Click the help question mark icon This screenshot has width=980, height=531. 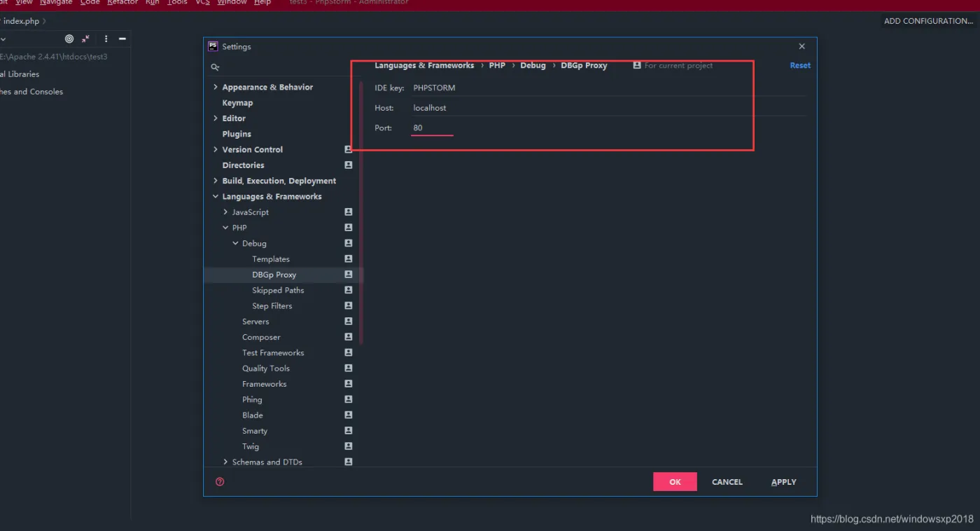[220, 482]
